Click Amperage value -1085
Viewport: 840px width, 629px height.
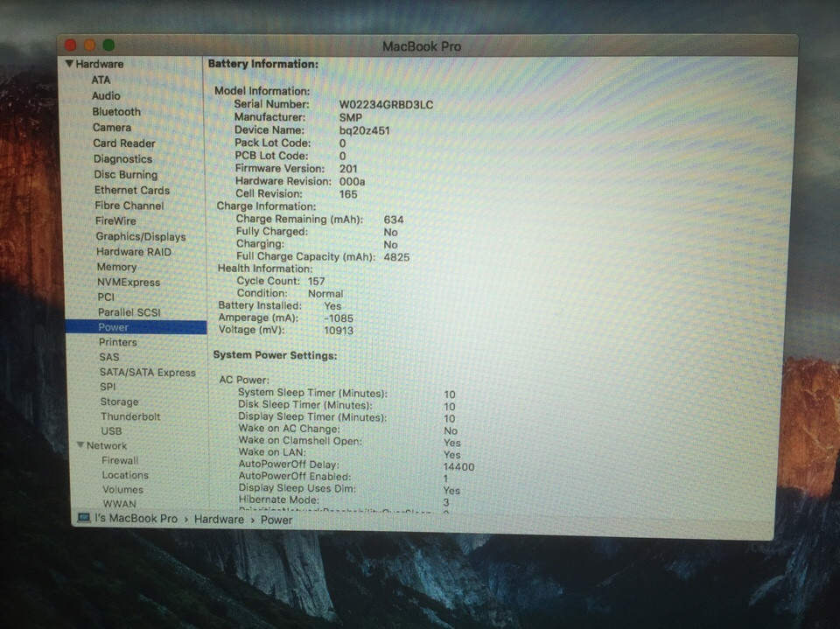[x=339, y=318]
